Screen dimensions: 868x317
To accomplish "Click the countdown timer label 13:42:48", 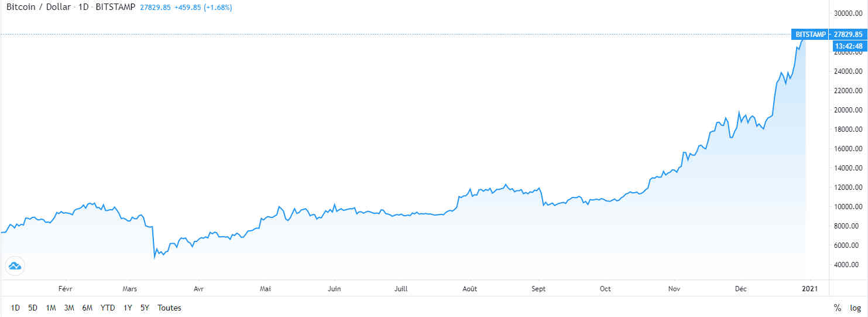I will click(x=848, y=46).
